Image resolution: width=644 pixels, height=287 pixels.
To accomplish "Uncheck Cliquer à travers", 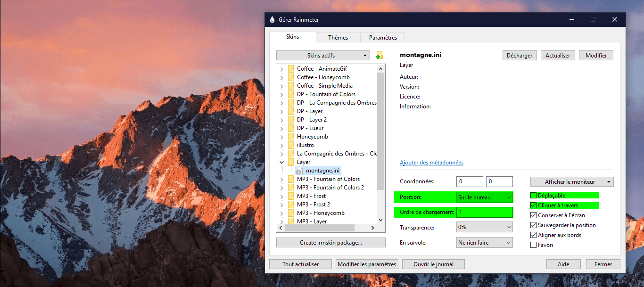I will point(534,205).
